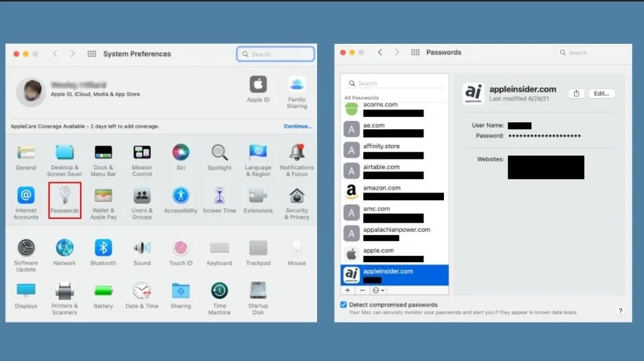Open the Passwords preference pane
The image size is (644, 361).
(x=64, y=200)
